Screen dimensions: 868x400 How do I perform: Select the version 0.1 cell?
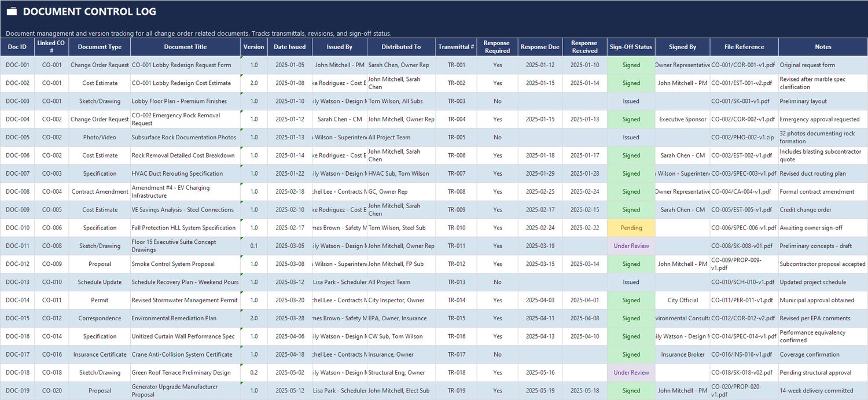tap(254, 246)
